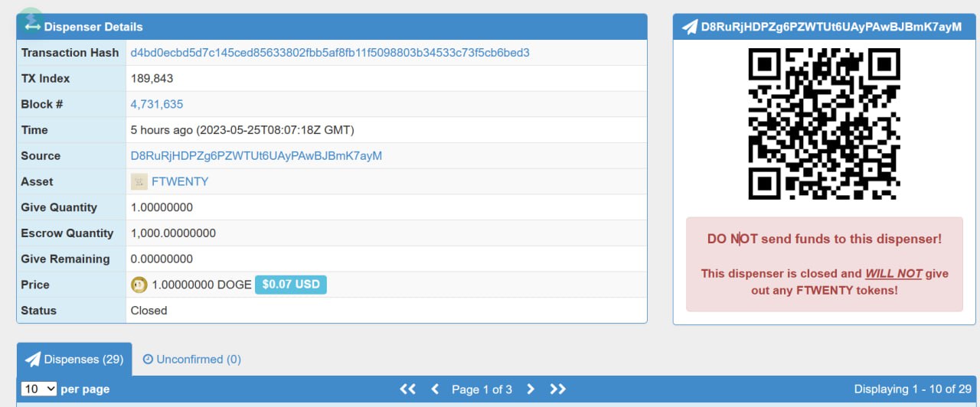Screen dimensions: 980x407
Task: Click the FTWENTY asset thumbnail icon
Action: (139, 181)
